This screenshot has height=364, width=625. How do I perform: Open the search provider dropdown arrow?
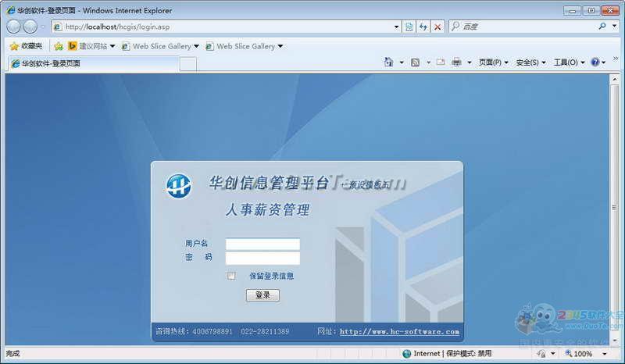click(x=614, y=27)
